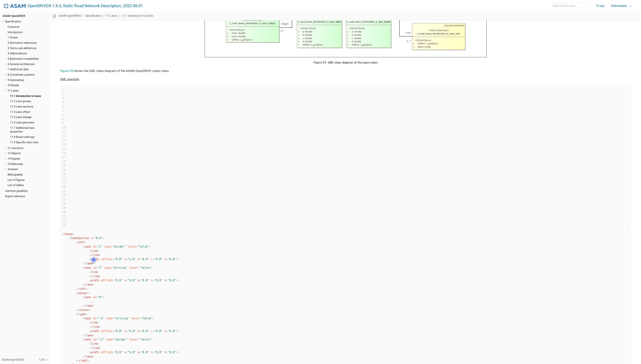Click 11.1 Introduction to lanes breadcrumb
The image size is (641, 364).
click(138, 16)
